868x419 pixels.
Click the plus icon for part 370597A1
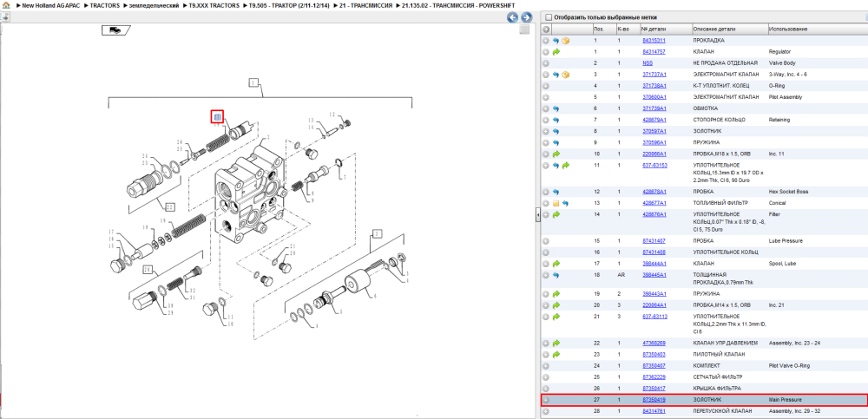[546, 132]
